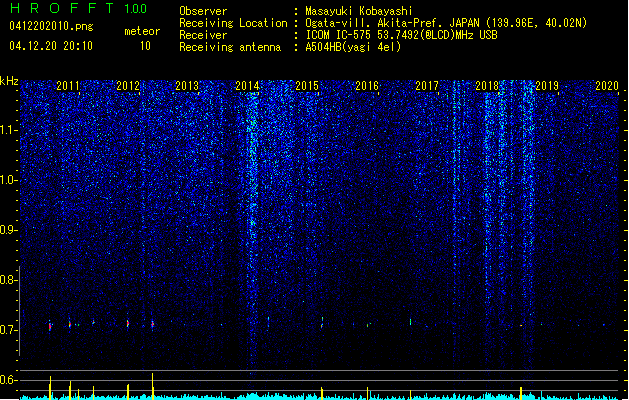Click the Receiver label
Image resolution: width=629 pixels, height=400 pixels.
pos(203,35)
